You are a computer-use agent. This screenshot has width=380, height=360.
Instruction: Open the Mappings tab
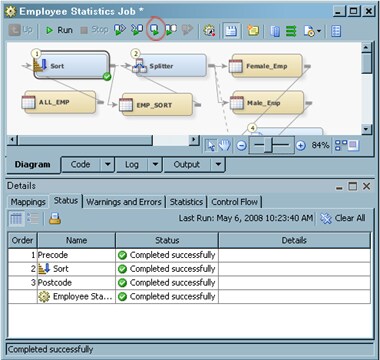tap(28, 202)
